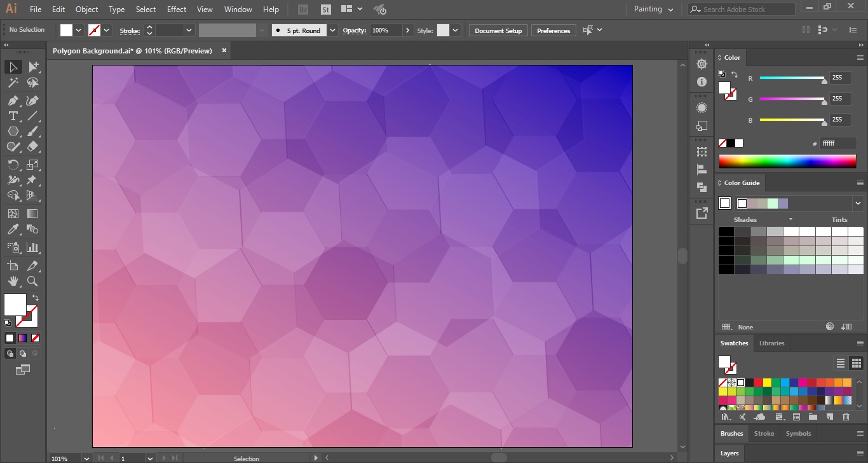Activate the Eyedropper tool

pyautogui.click(x=13, y=229)
